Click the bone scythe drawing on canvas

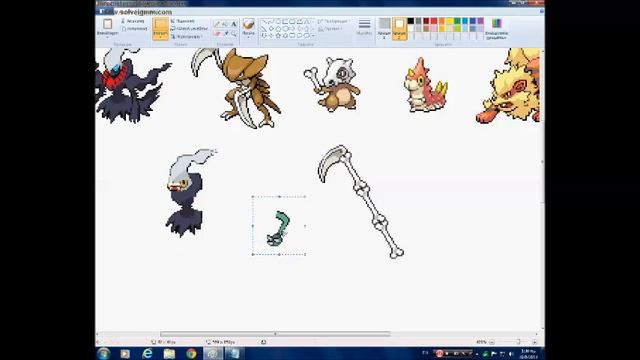(361, 202)
